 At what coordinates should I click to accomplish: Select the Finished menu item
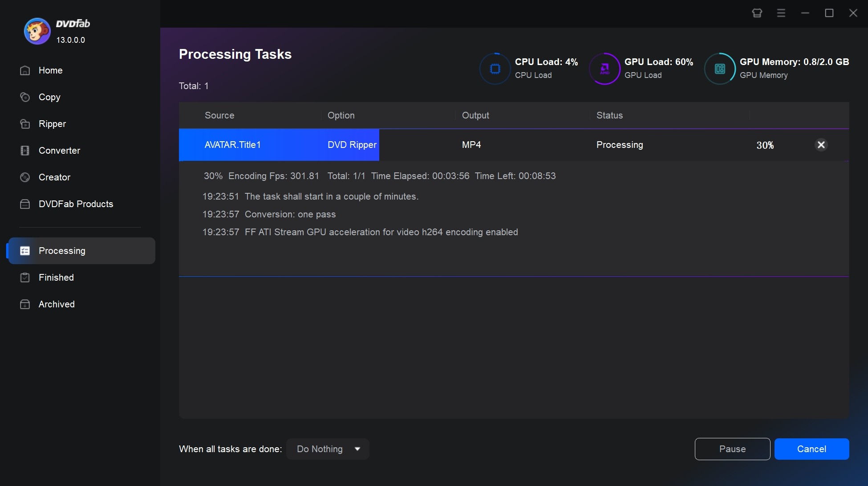click(x=56, y=277)
